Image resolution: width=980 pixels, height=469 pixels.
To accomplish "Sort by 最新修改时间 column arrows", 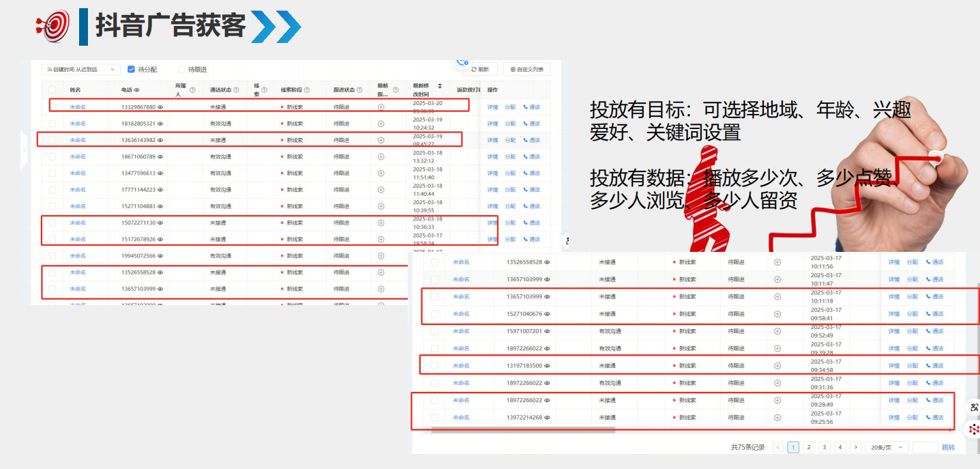I will coord(440,86).
